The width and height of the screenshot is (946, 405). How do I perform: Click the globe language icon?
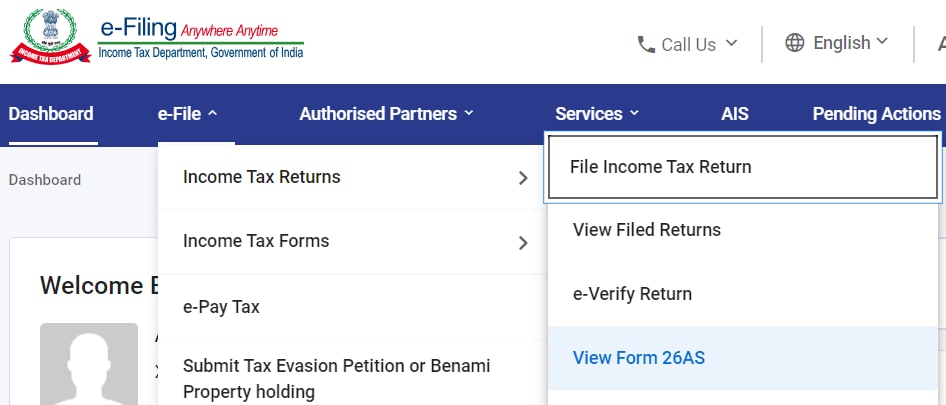coord(795,43)
